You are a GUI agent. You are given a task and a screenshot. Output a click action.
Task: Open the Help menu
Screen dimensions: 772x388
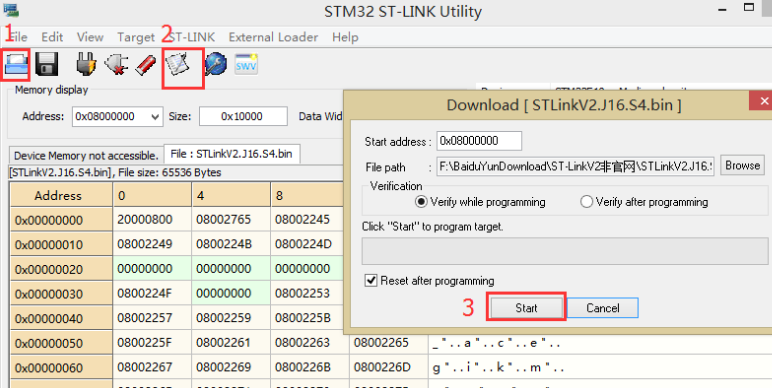click(345, 37)
